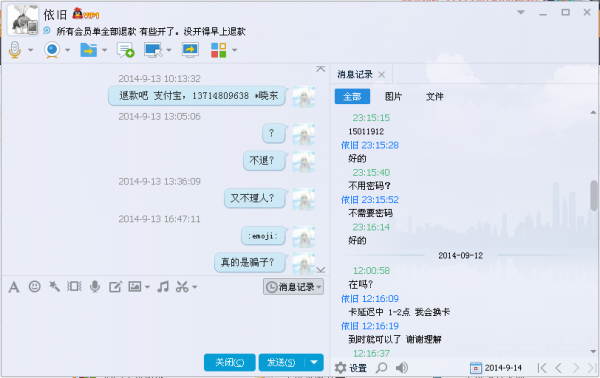Jump to last history page
Image resolution: width=600 pixels, height=378 pixels.
[592, 368]
